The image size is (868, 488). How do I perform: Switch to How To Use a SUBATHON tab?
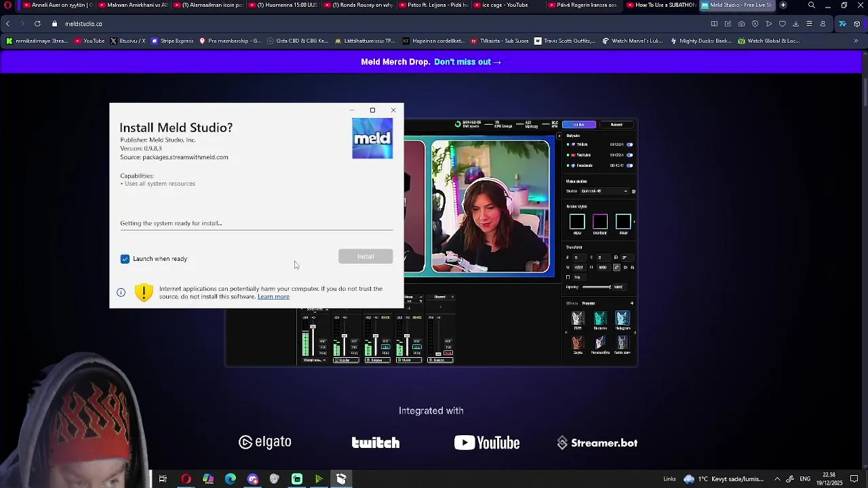(x=661, y=5)
